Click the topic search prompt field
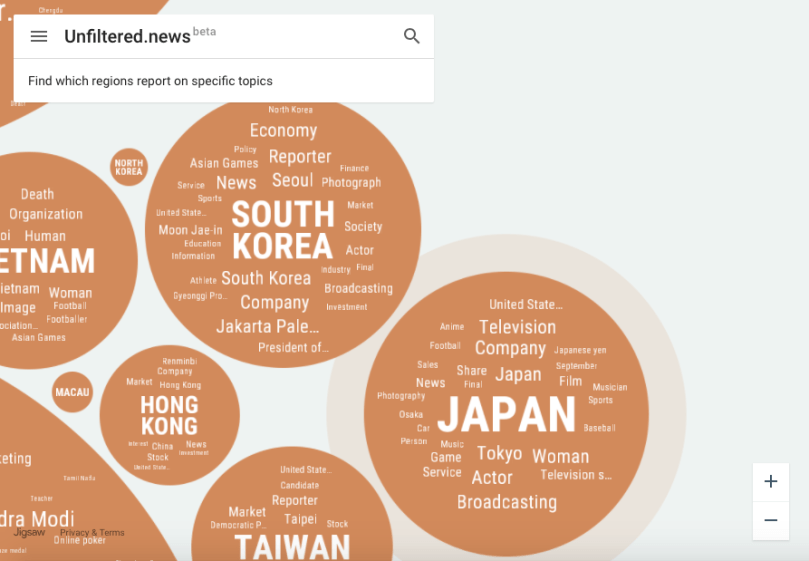Viewport: 809px width, 561px height. tap(150, 81)
